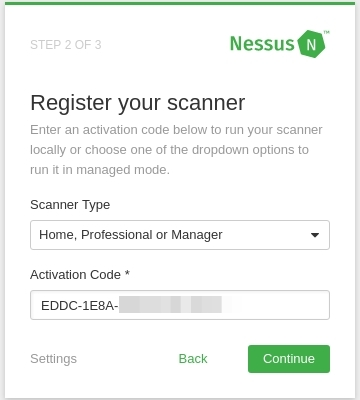Open the Scanner Type combo box
Viewport: 360px width, 400px height.
(x=180, y=235)
